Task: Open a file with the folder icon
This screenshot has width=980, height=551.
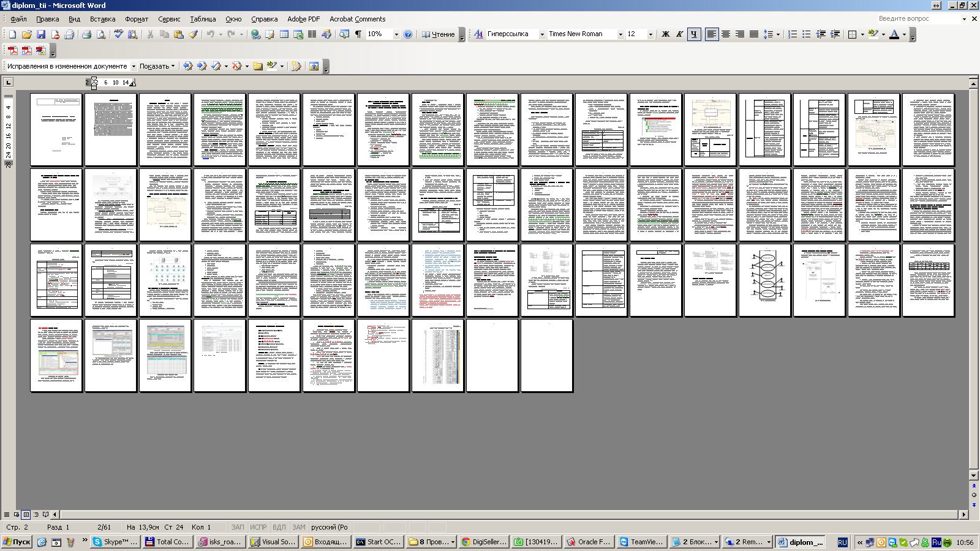Action: pos(26,34)
